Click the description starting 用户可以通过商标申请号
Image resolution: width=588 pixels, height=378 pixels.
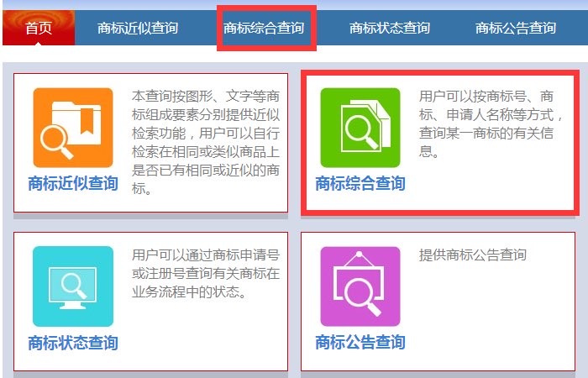click(x=206, y=273)
